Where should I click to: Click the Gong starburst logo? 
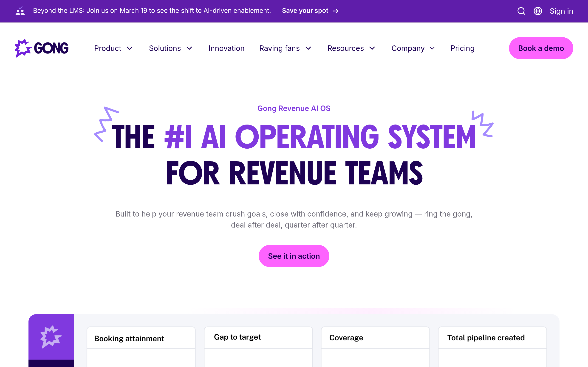point(23,48)
